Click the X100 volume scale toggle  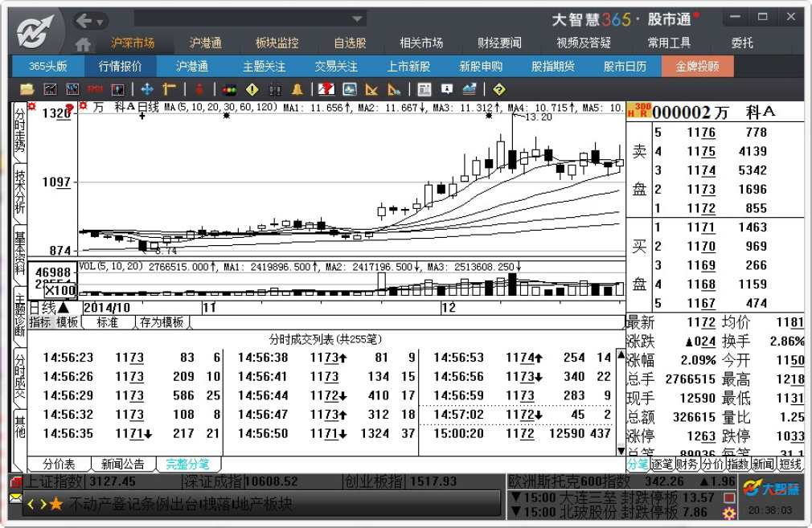pos(60,290)
